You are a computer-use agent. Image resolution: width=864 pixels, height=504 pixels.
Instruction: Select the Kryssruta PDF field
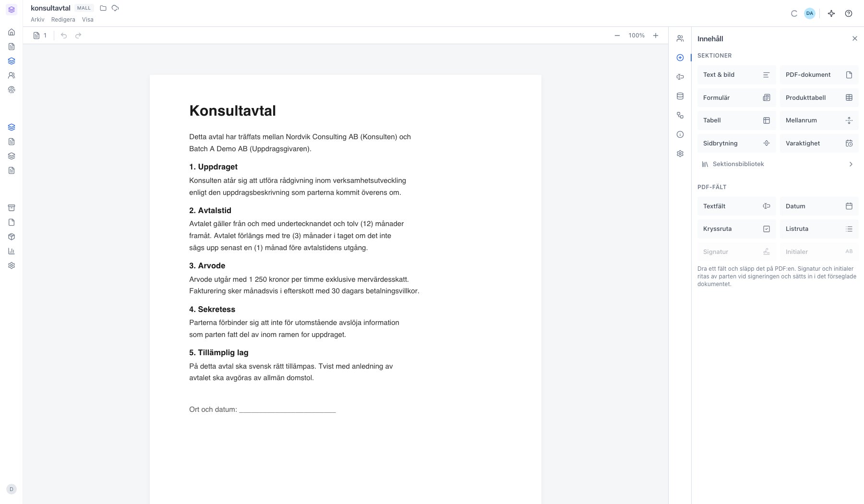736,229
